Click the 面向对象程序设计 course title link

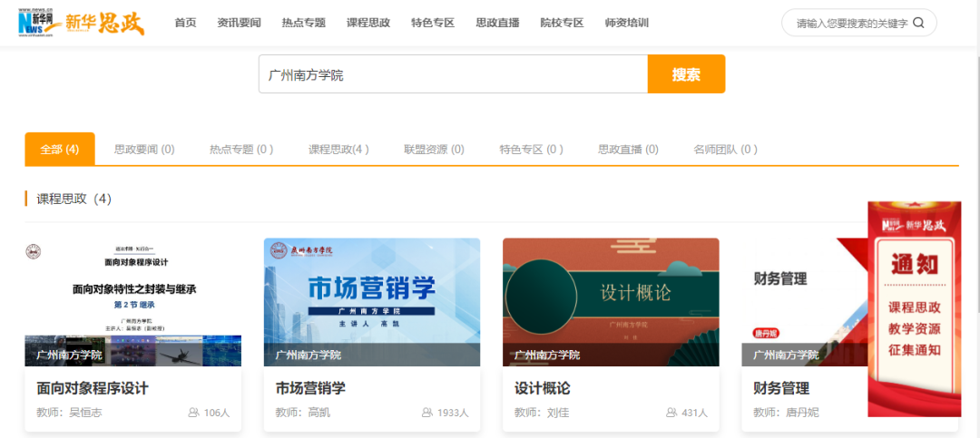pyautogui.click(x=93, y=388)
